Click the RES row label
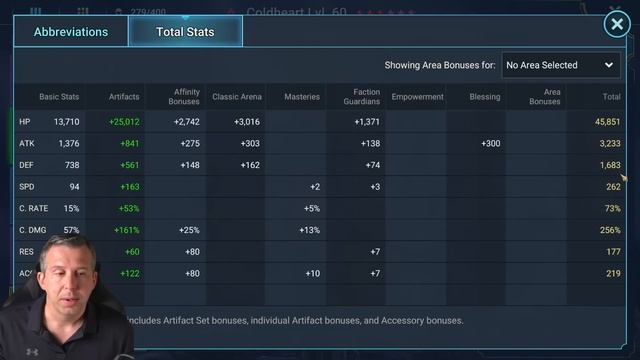This screenshot has height=360, width=640. pos(26,251)
